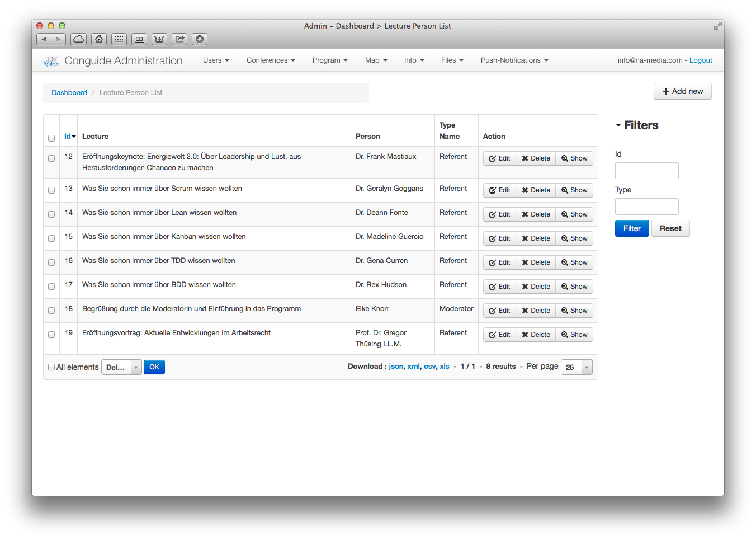Show row 16 Dr. Gena Curren
Viewport: 756px width, 540px height.
[574, 262]
